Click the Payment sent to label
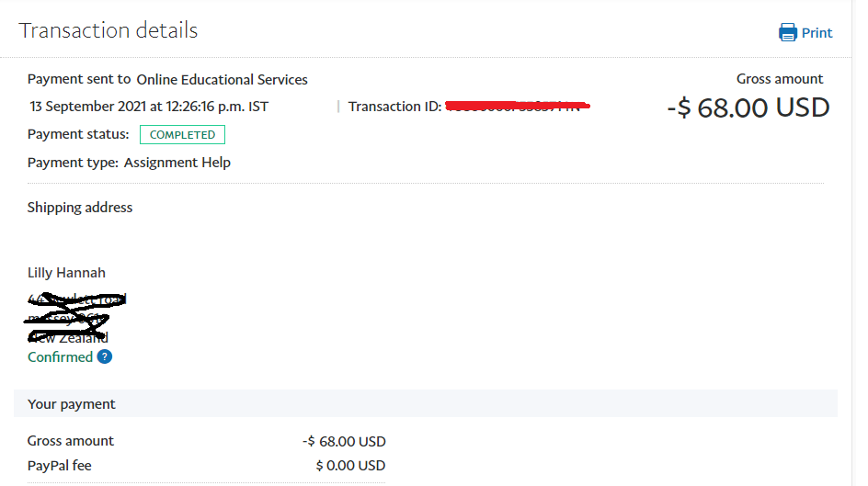868x486 pixels. pos(79,80)
